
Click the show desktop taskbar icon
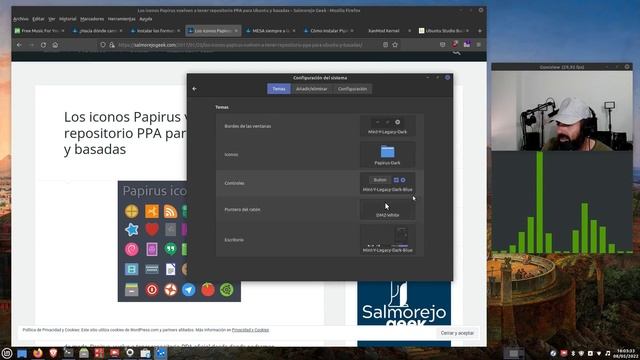point(22,353)
